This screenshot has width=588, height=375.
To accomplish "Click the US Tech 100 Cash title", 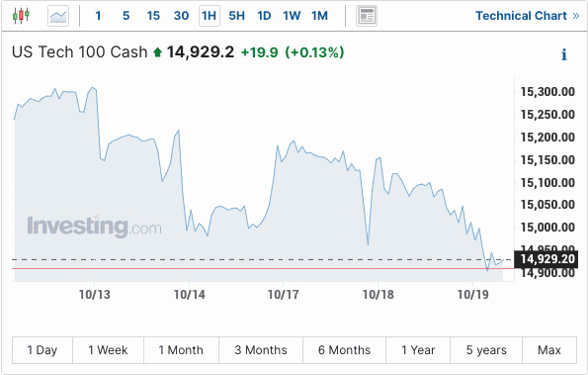I will pos(79,52).
